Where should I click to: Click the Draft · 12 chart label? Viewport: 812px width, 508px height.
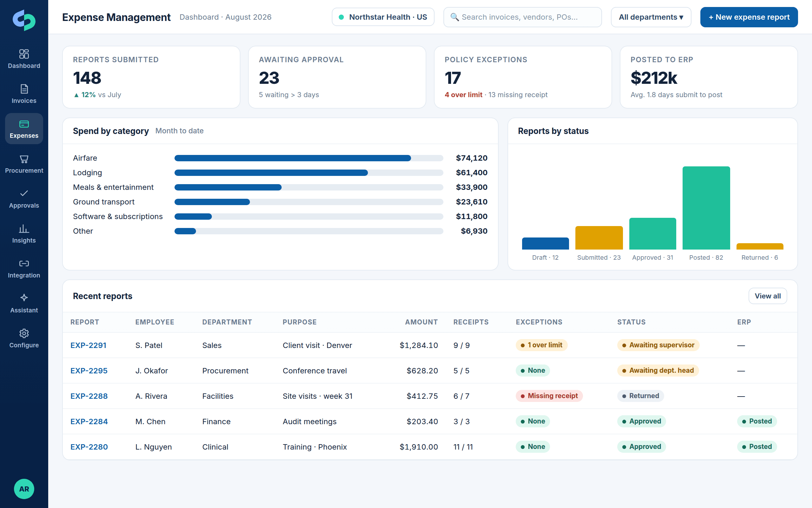point(545,258)
